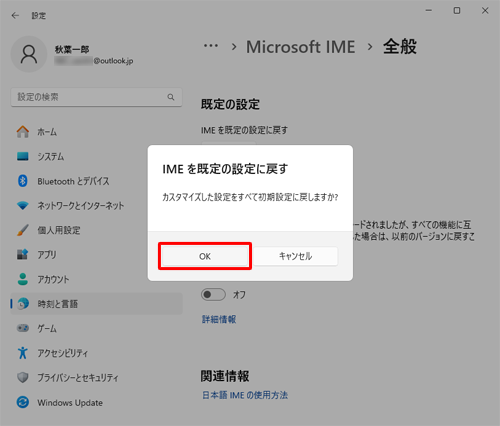The image size is (500, 426).
Task: Click the search magnifier icon
Action: pos(171,97)
